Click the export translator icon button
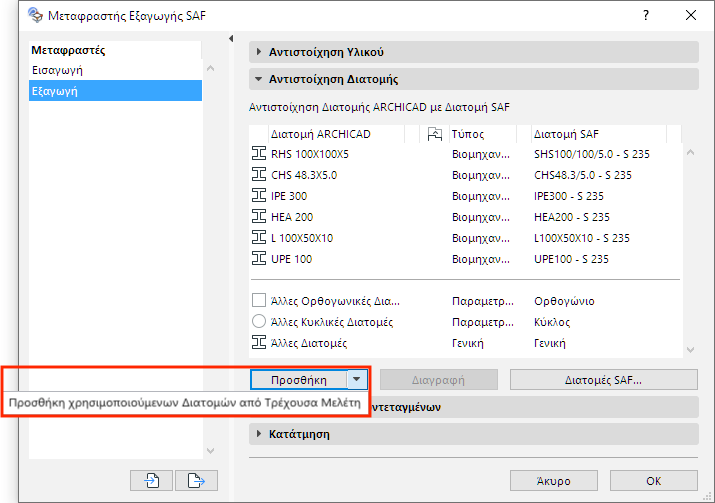The height and width of the screenshot is (503, 715). (196, 480)
